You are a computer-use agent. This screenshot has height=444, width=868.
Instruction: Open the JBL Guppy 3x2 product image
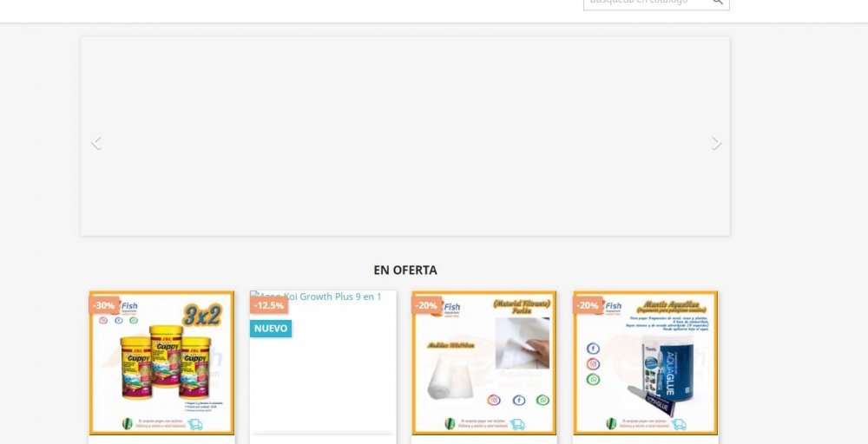tap(161, 362)
